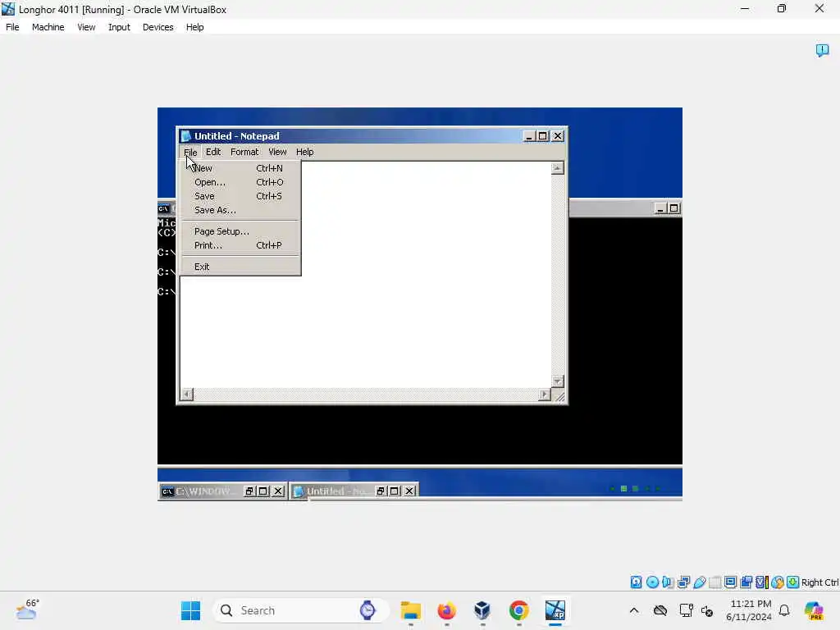Screen dimensions: 840x630
Task: Click the 11:21 PM clock and date
Action: tap(750, 610)
